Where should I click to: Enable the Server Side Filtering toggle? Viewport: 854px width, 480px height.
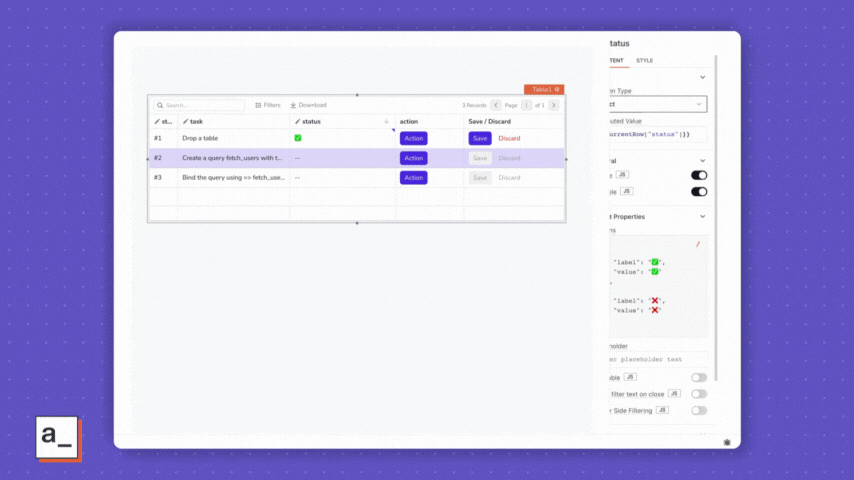pyautogui.click(x=698, y=410)
